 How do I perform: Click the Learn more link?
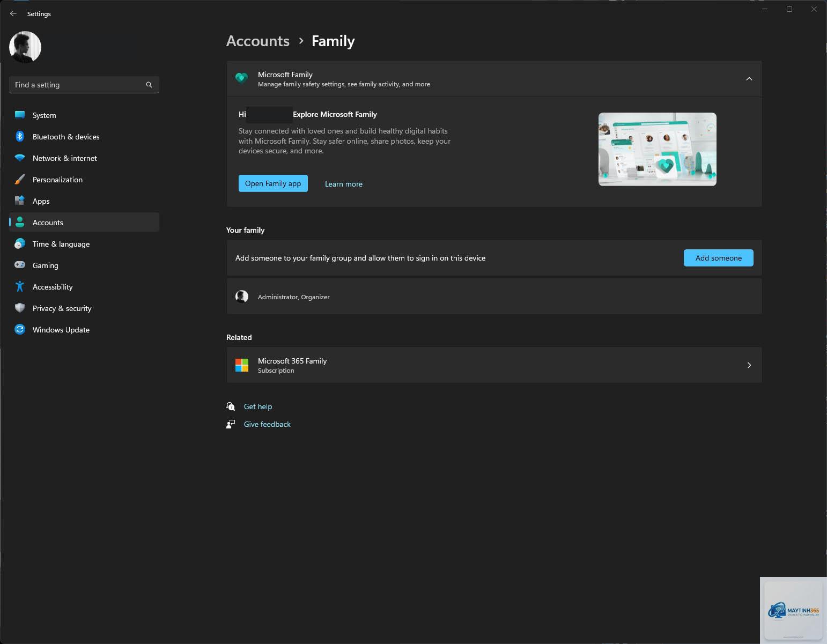coord(344,184)
